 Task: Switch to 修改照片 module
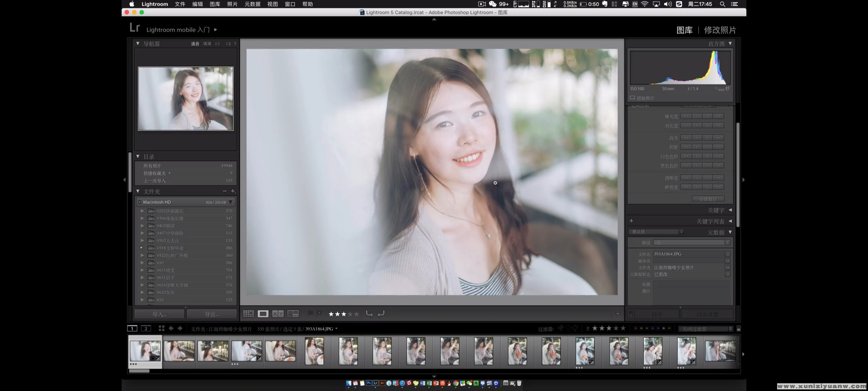720,30
